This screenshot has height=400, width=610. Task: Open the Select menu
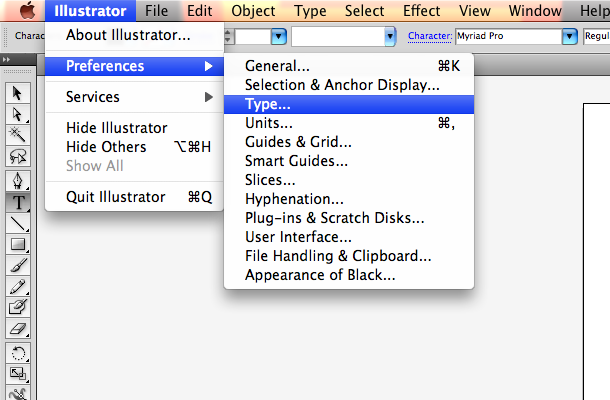pyautogui.click(x=365, y=11)
